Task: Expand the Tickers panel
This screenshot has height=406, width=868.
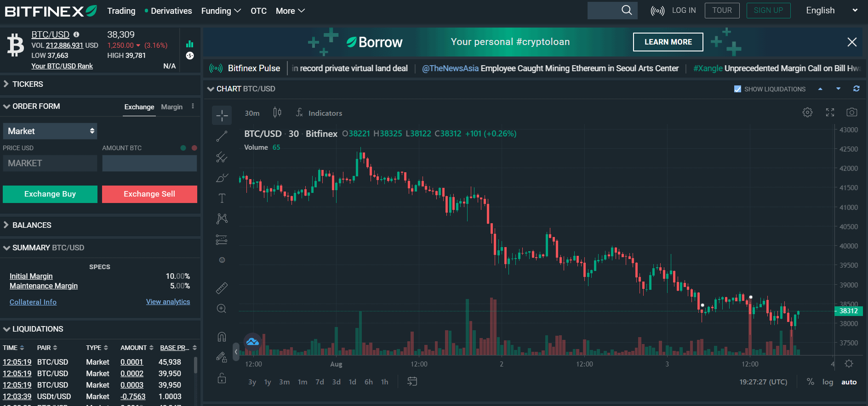Action: [28, 84]
